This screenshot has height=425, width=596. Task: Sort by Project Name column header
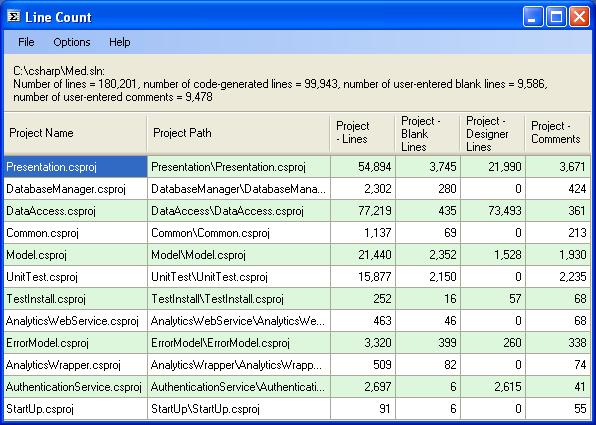tap(75, 133)
